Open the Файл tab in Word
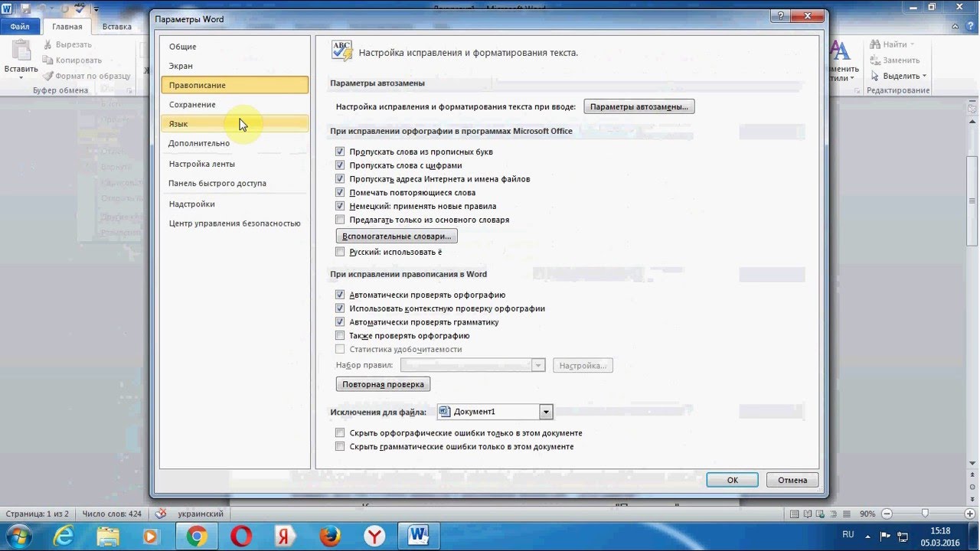This screenshot has height=551, width=980. (20, 27)
